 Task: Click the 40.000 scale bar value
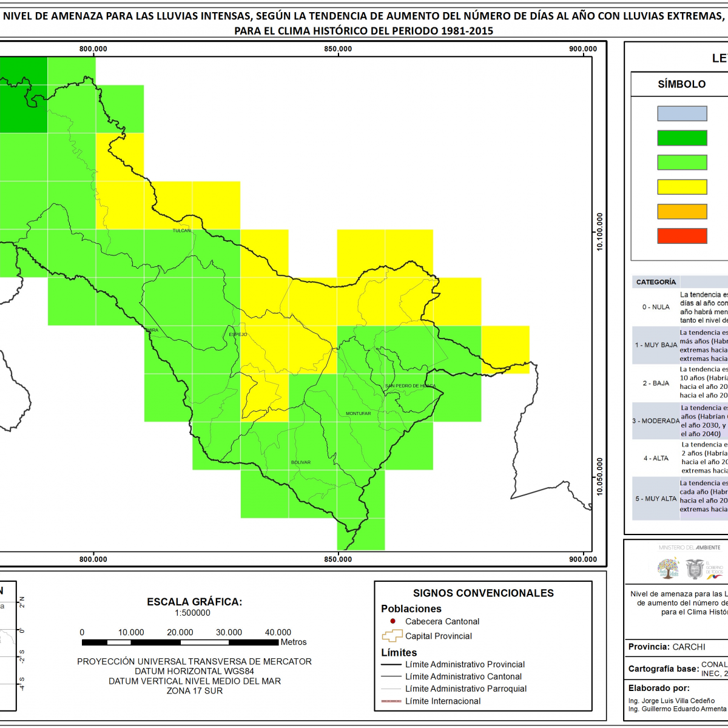(278, 632)
